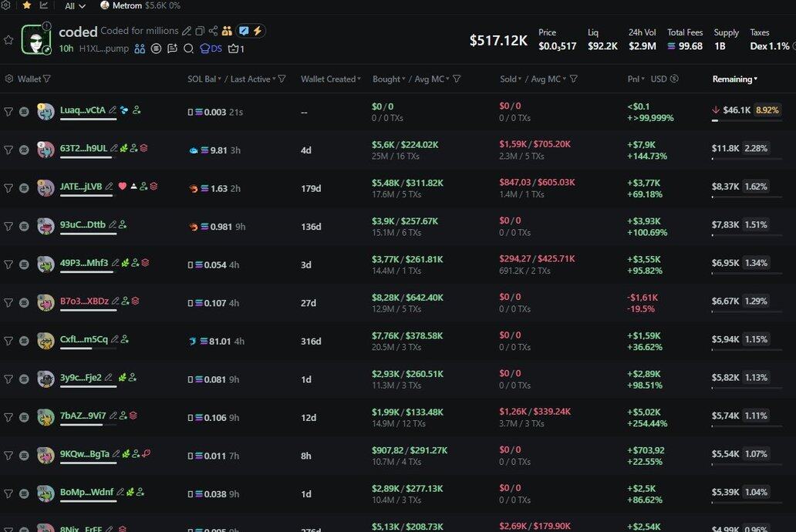Sort by Pnl column
The height and width of the screenshot is (532, 796).
click(x=636, y=79)
